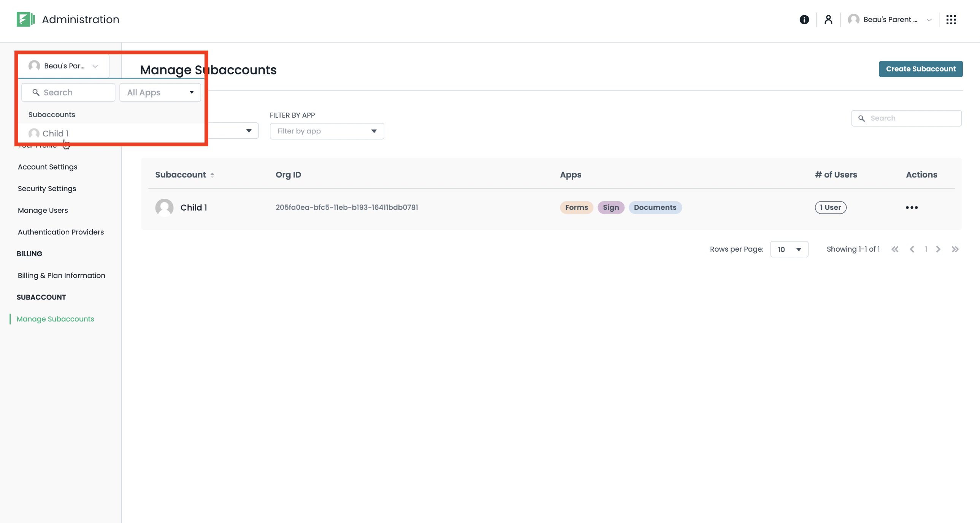Screen dimensions: 980x523
Task: Open Account Settings in the sidebar
Action: (48, 167)
